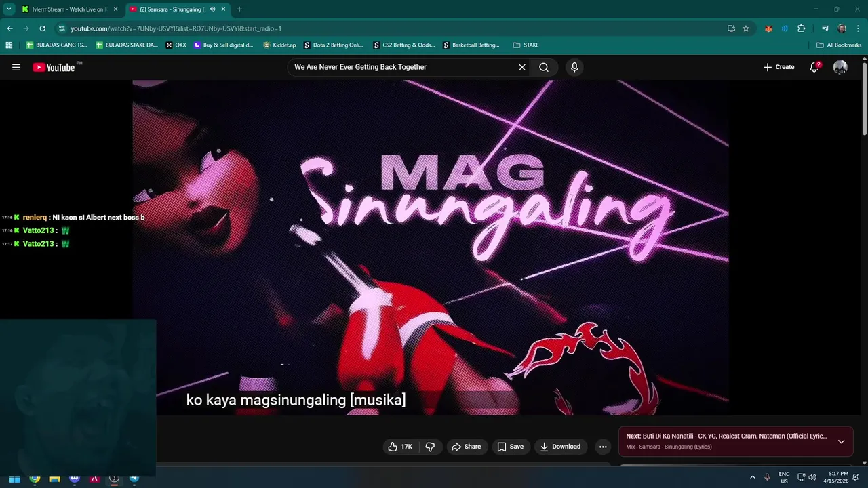The height and width of the screenshot is (488, 868).
Task: Click chat message from renierq
Action: (x=73, y=218)
